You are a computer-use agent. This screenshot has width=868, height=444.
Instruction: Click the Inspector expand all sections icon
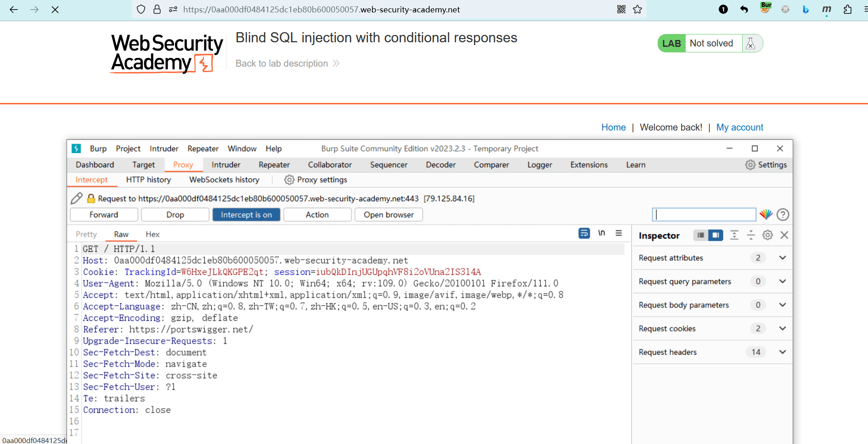tap(734, 235)
